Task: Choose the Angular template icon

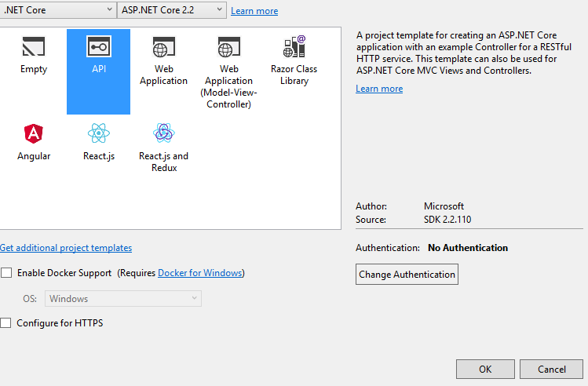Action: coord(34,133)
